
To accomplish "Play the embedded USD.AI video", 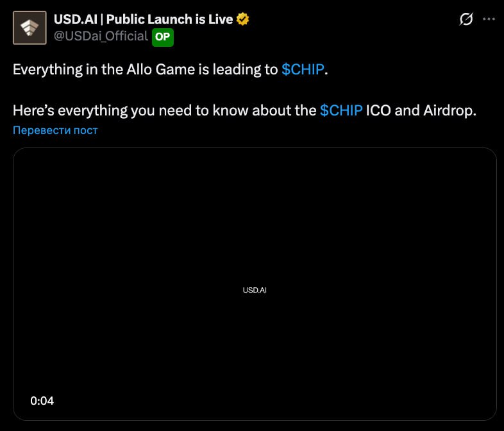I will click(255, 257).
